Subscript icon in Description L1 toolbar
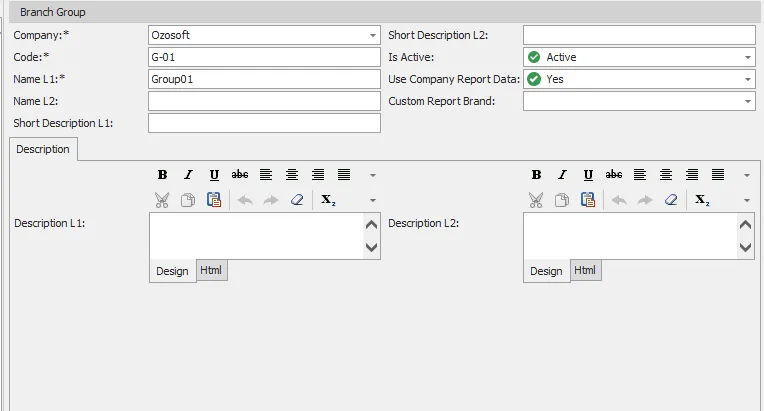 coord(328,200)
